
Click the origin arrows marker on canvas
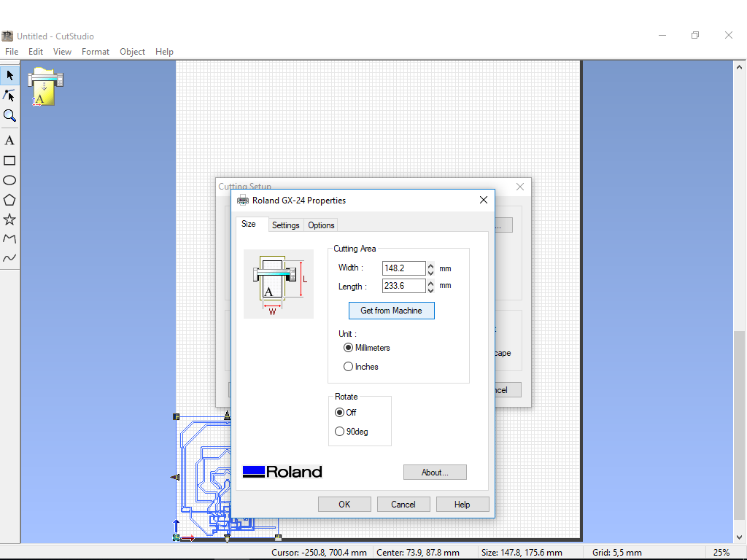point(183,531)
